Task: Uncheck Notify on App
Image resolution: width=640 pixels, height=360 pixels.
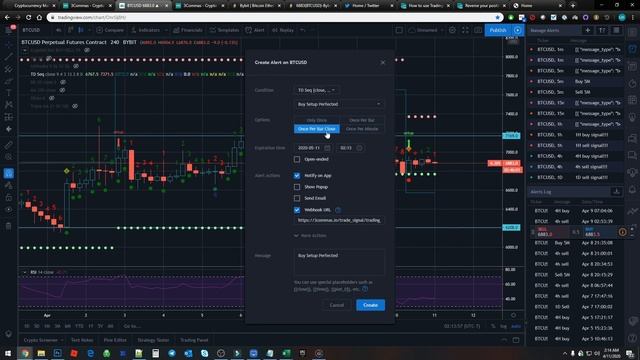Action: 297,176
